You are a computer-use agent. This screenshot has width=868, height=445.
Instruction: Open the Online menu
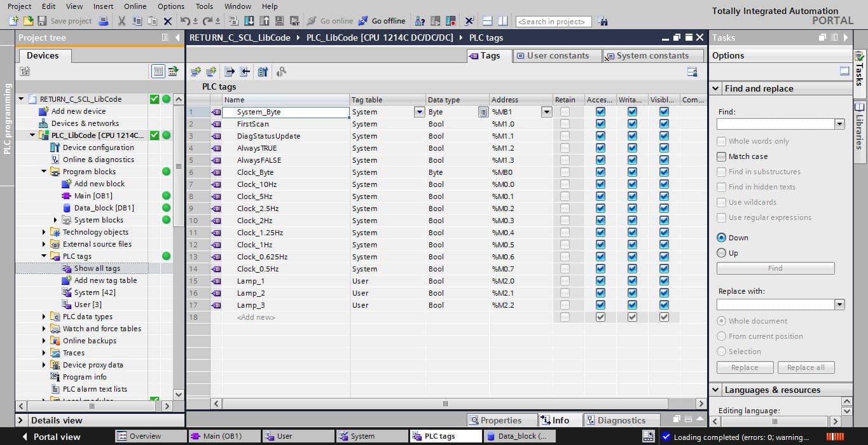tap(135, 6)
